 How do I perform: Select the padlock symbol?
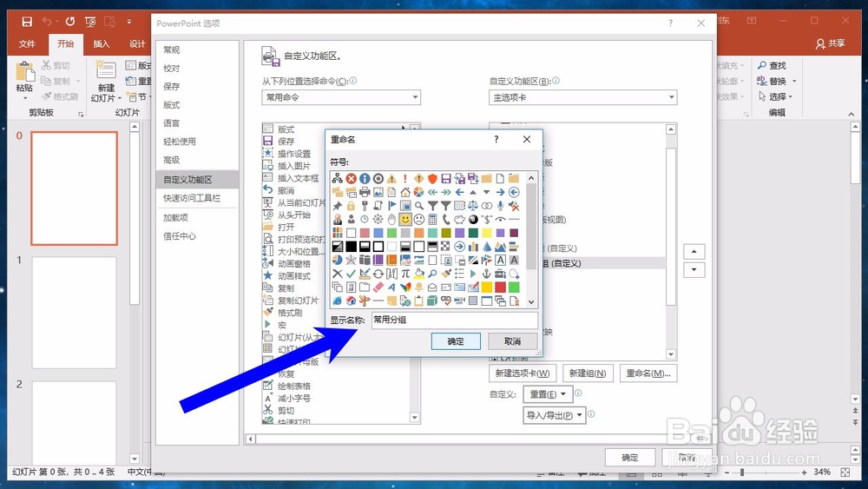pos(351,206)
